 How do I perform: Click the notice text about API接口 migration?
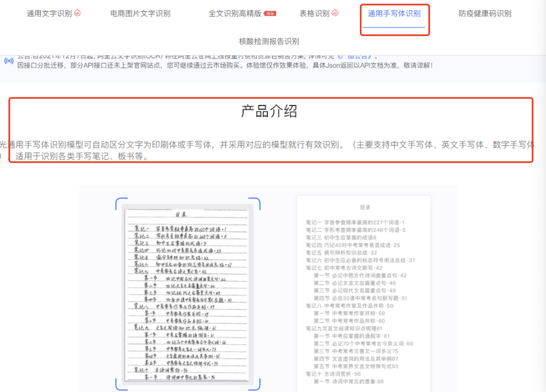coord(225,66)
